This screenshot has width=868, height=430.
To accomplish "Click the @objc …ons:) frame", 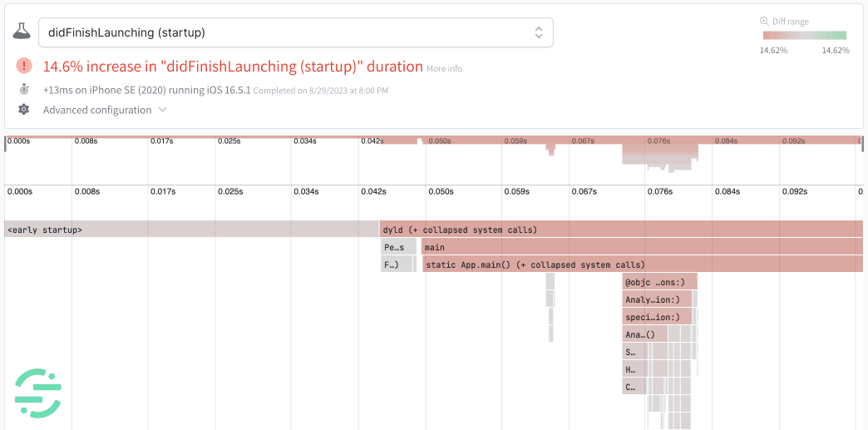I will coord(660,282).
